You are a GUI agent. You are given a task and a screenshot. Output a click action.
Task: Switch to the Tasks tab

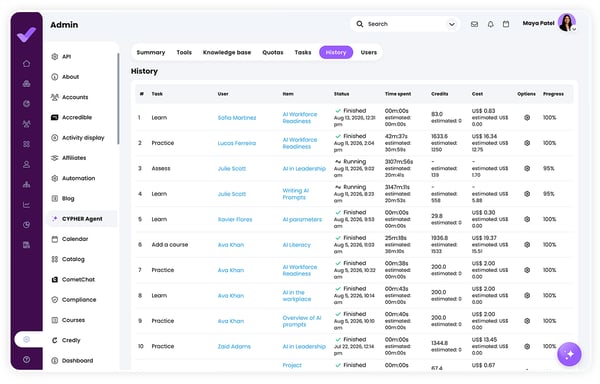[x=303, y=52]
